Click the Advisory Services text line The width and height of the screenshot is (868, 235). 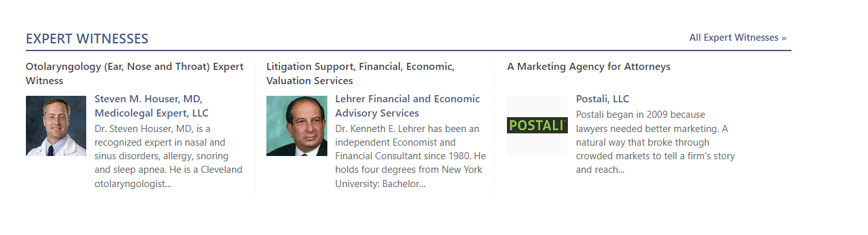(377, 113)
